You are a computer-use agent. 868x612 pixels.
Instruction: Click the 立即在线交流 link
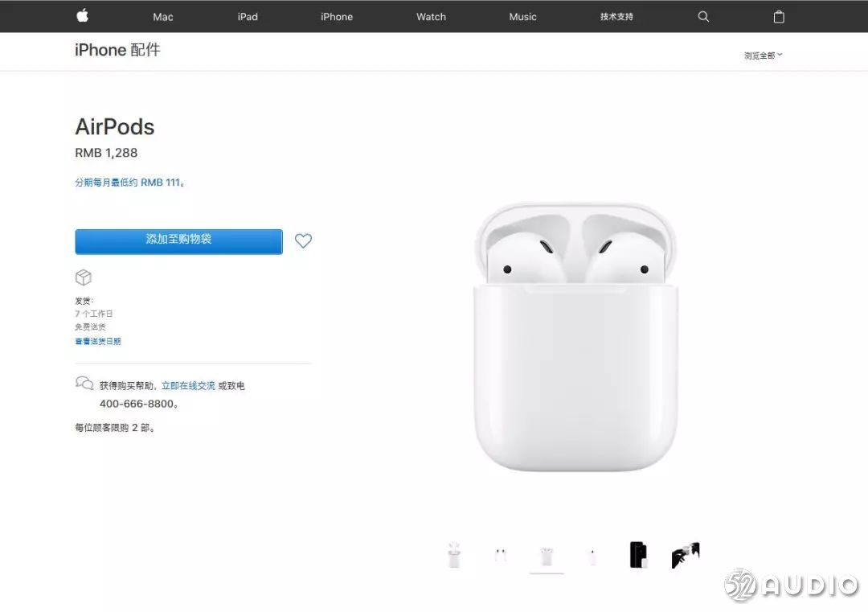[188, 385]
